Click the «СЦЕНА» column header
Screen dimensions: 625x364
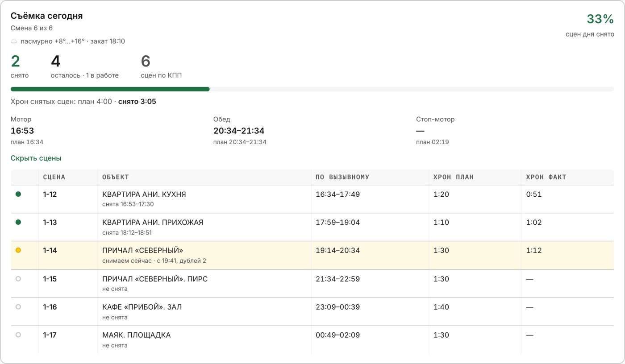pos(54,177)
